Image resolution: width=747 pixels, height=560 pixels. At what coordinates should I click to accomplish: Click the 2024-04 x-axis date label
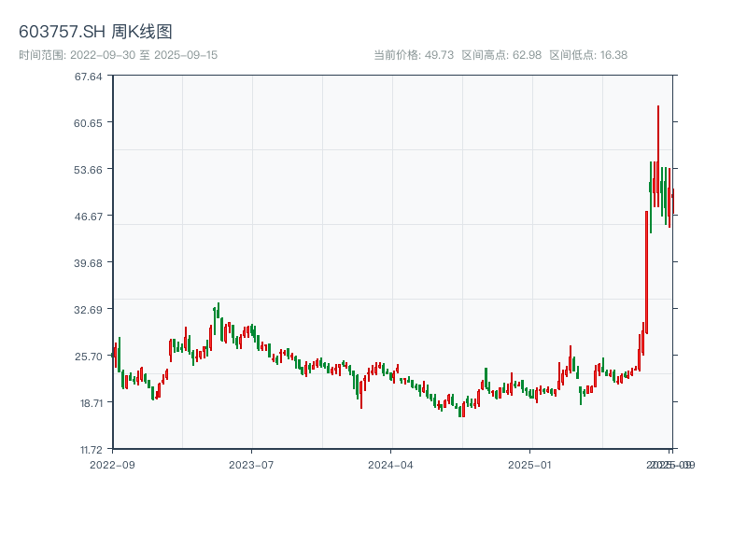pos(391,464)
